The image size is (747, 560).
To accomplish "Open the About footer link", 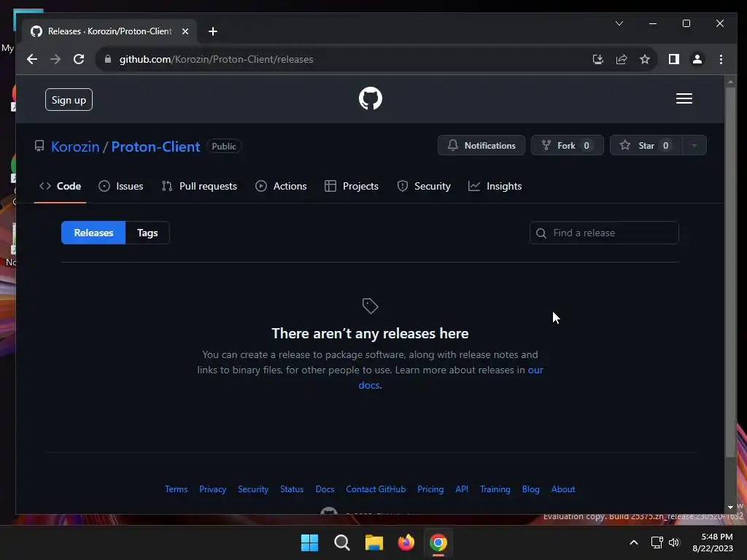I will pos(563,489).
